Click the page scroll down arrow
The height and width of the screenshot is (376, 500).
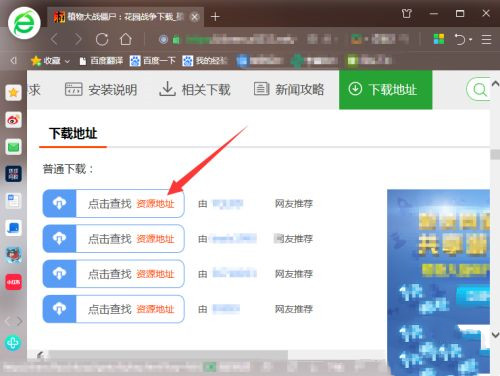click(495, 334)
